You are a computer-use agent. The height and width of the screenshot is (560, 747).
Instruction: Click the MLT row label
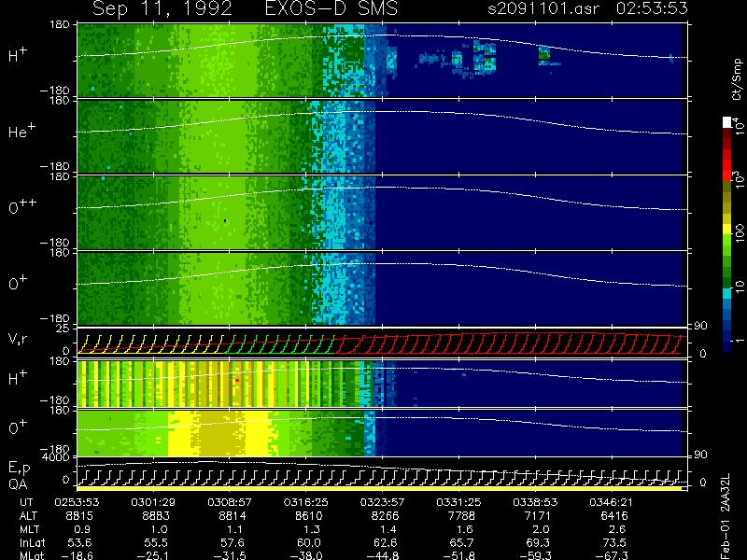[30, 529]
